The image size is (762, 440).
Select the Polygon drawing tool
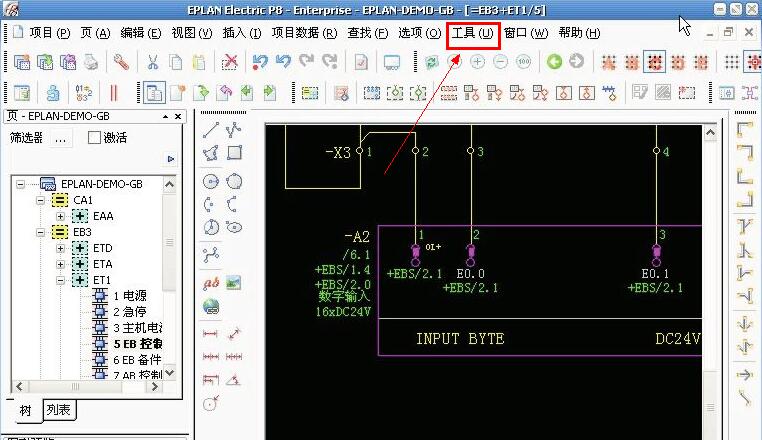coord(210,153)
